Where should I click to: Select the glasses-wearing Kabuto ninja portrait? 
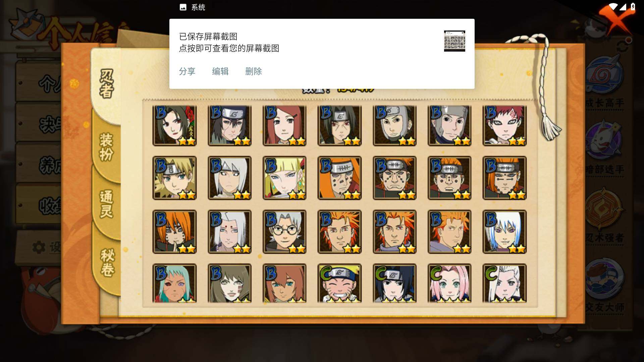click(x=284, y=232)
